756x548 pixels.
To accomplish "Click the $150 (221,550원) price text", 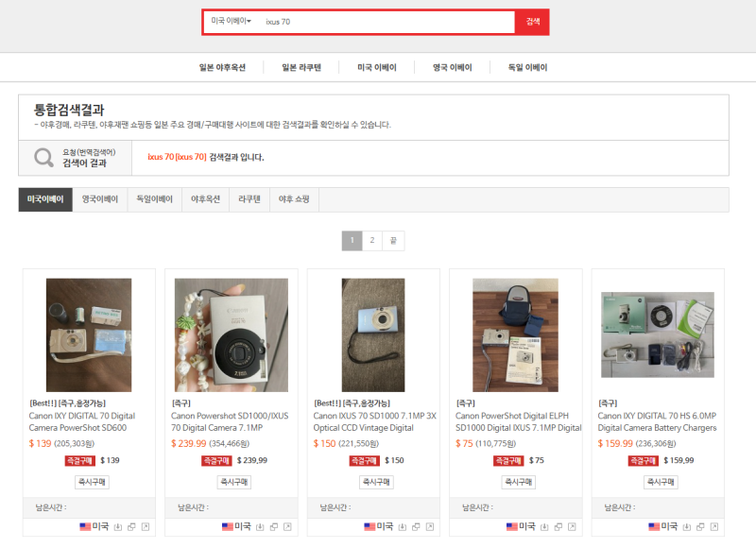I will pyautogui.click(x=346, y=443).
